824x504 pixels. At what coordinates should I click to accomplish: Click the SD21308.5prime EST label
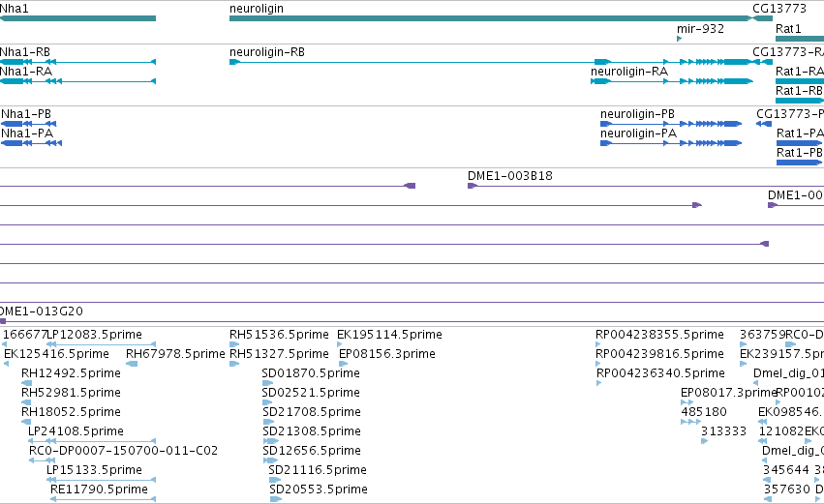tap(312, 431)
